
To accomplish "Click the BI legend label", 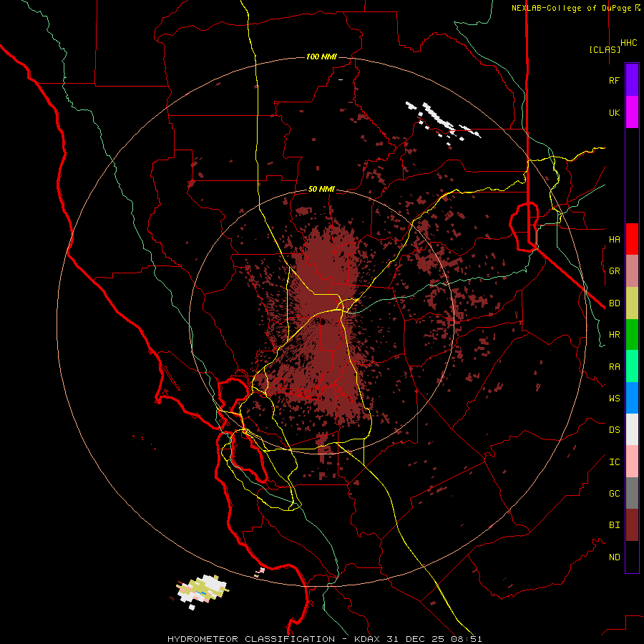I will (614, 525).
